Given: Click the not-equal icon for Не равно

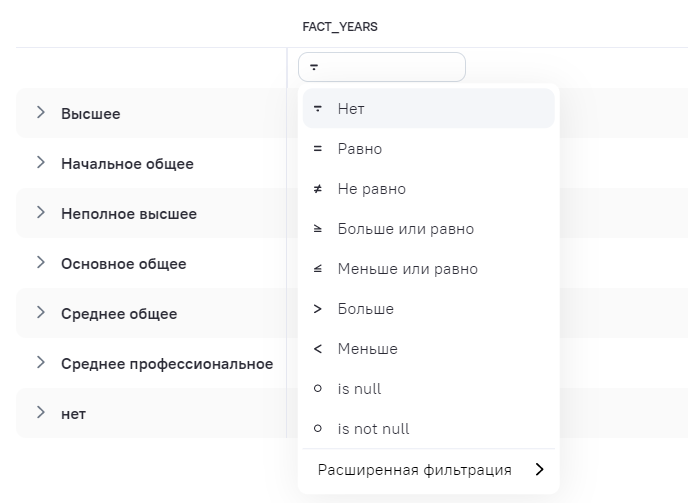Looking at the screenshot, I should 318,189.
